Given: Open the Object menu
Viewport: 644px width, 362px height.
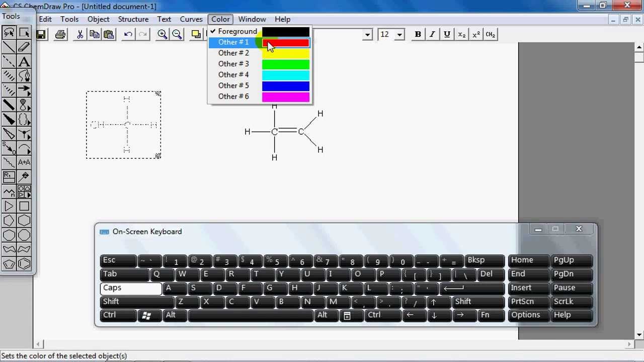Looking at the screenshot, I should point(98,19).
